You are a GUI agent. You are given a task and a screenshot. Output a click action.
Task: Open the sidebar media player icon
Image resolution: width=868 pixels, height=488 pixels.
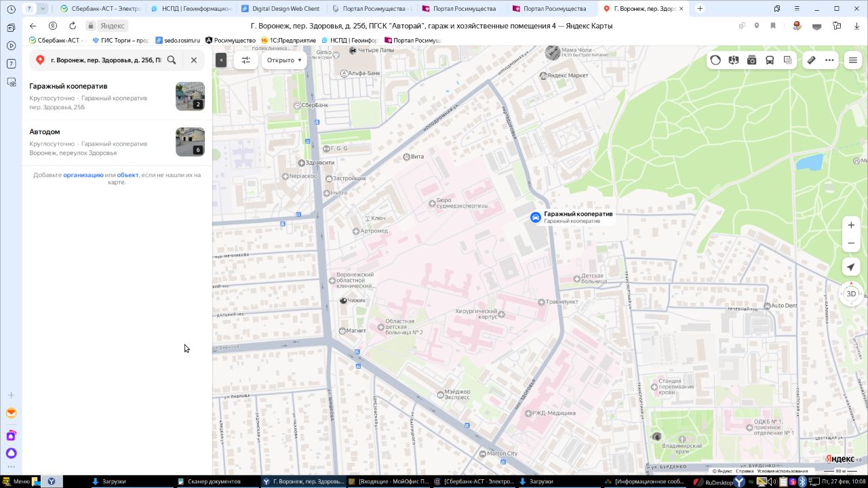(11, 46)
